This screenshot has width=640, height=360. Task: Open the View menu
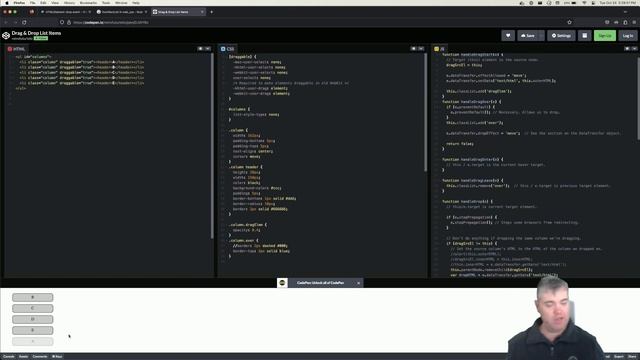(55, 3)
